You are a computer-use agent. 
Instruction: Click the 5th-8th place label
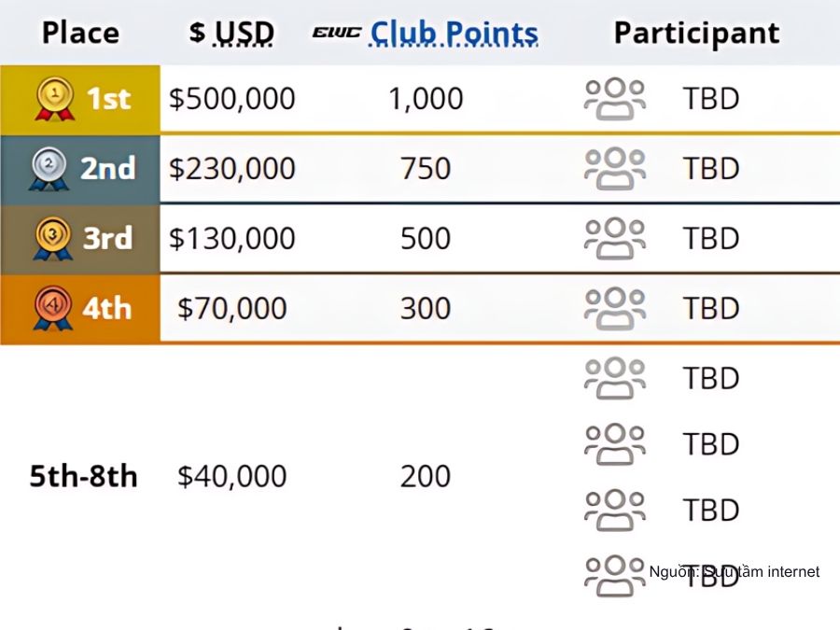pyautogui.click(x=83, y=476)
